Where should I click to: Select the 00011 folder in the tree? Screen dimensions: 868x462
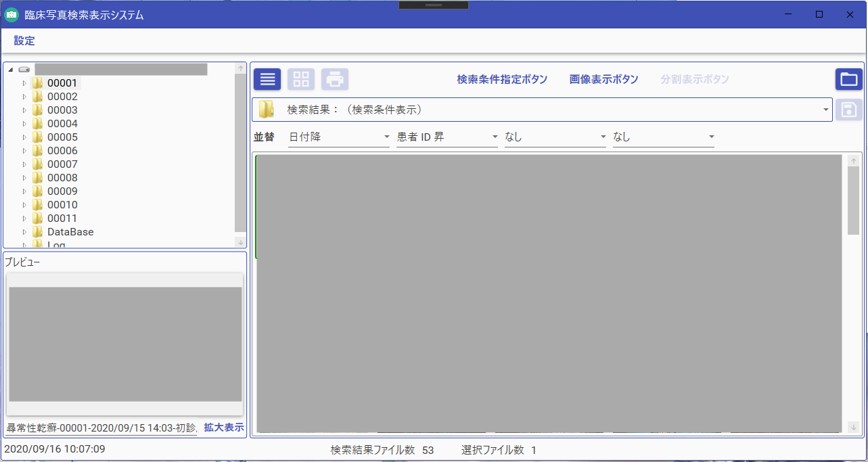pyautogui.click(x=63, y=218)
